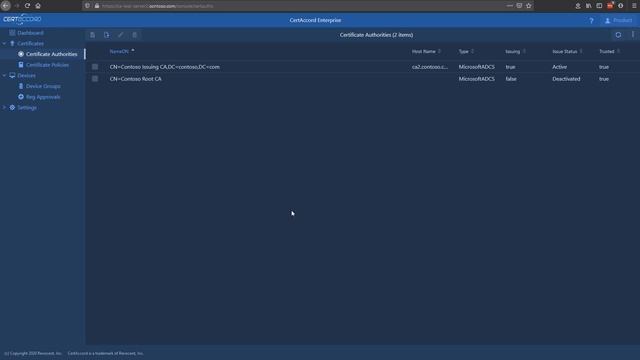Click the add new document toolbar icon
Viewport: 640px width, 360px height.
click(x=107, y=35)
